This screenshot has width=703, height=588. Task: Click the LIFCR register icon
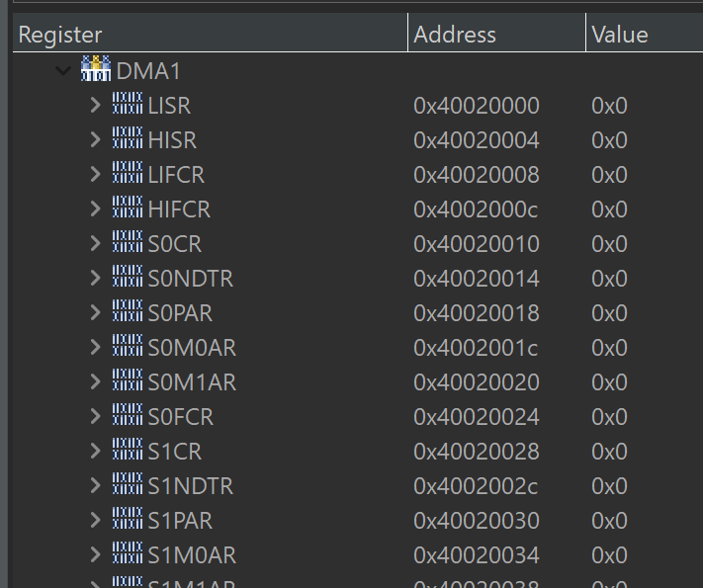click(x=128, y=172)
